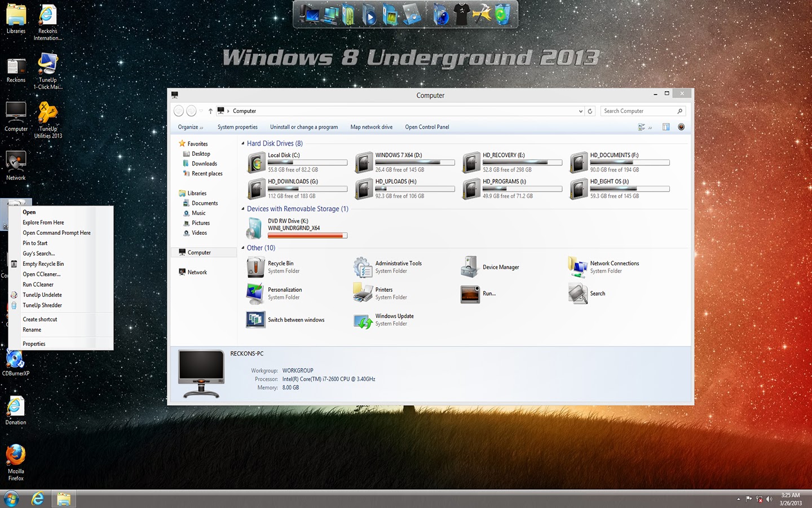Open the Network Connections icon

point(578,267)
